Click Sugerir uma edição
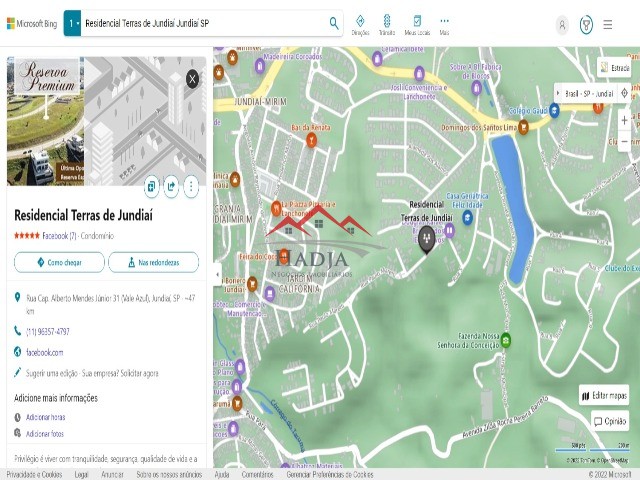The image size is (640, 480). pos(51,373)
